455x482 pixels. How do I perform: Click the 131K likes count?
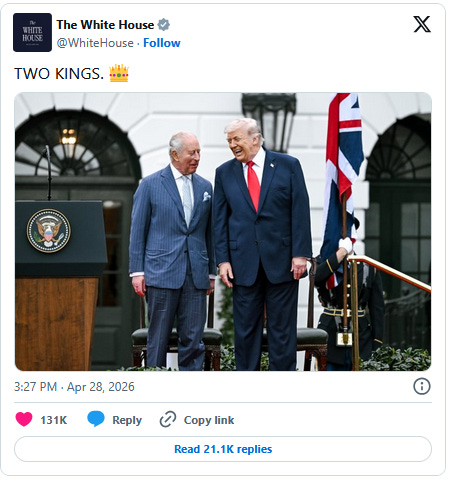(x=54, y=420)
